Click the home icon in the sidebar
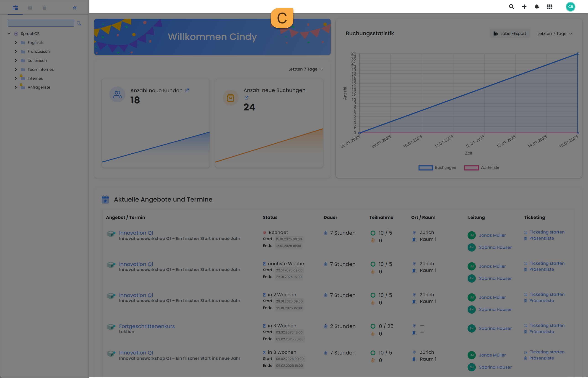The height and width of the screenshot is (378, 588). point(75,8)
